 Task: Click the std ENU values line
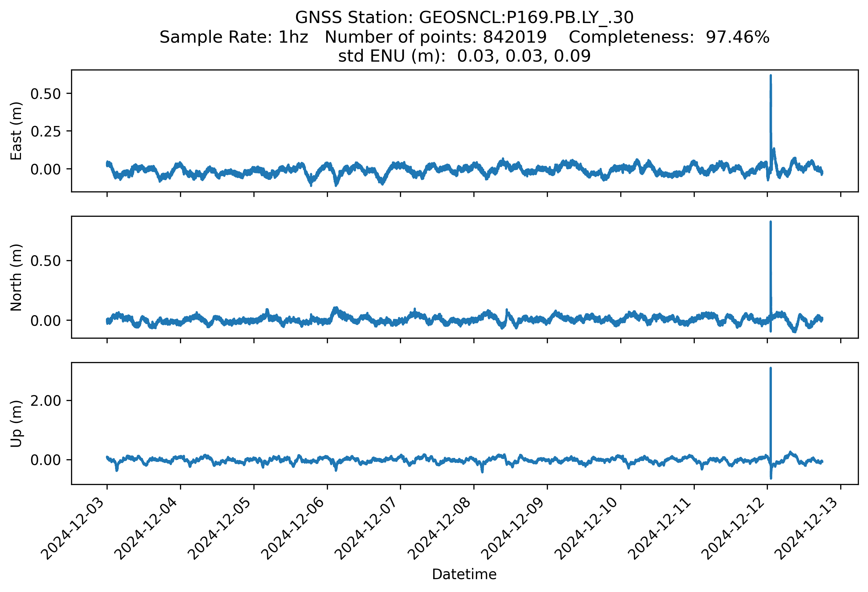tap(464, 56)
